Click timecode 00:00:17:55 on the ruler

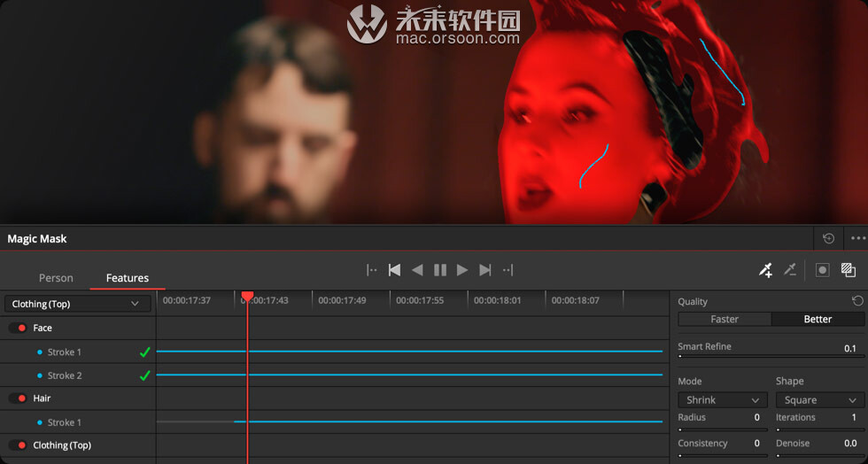420,301
